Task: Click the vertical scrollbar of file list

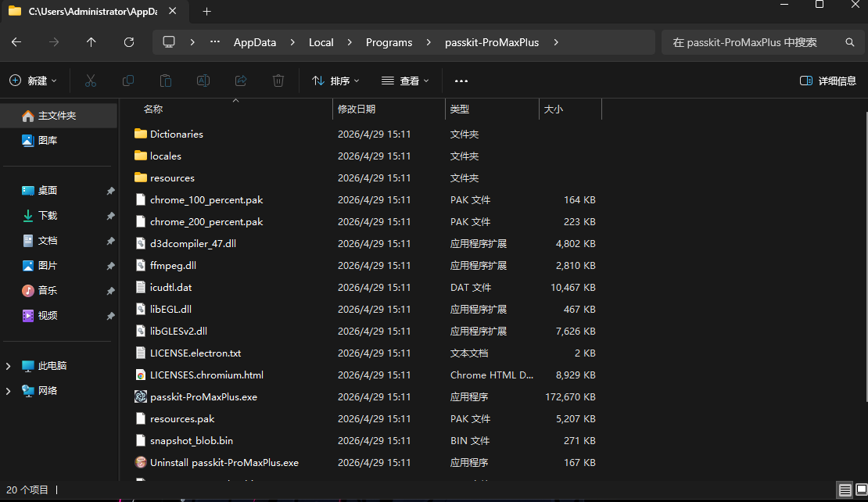Action: (x=866, y=256)
